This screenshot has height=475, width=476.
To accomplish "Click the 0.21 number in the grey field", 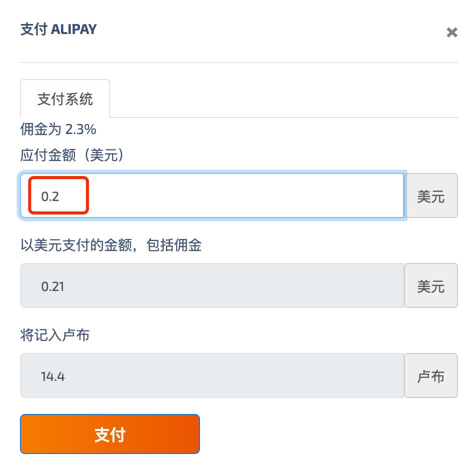I will coord(52,286).
